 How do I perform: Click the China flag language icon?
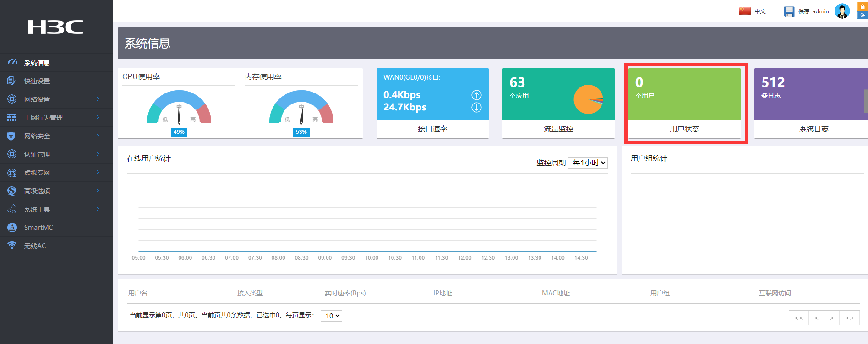pos(744,11)
